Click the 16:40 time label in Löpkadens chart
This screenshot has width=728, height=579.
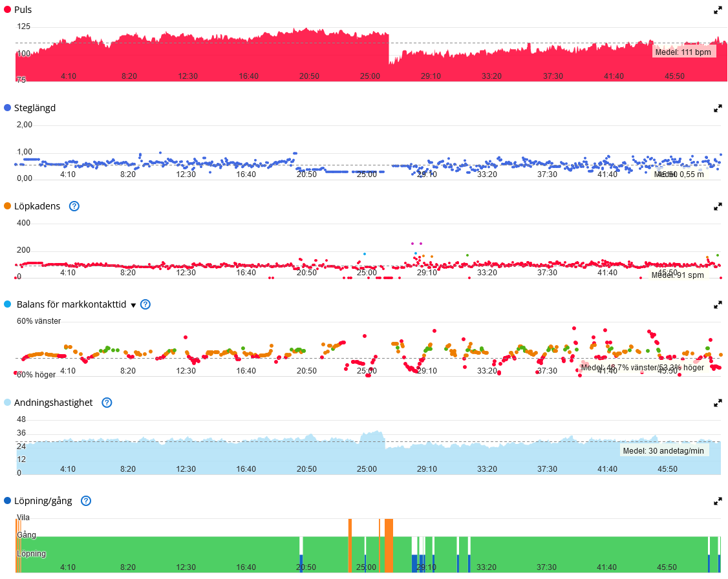pos(246,273)
